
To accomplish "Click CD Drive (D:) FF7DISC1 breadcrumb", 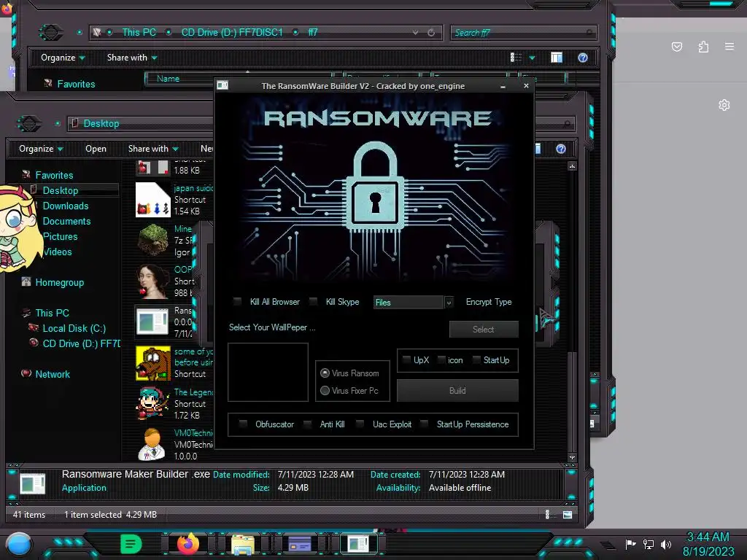I will point(232,32).
